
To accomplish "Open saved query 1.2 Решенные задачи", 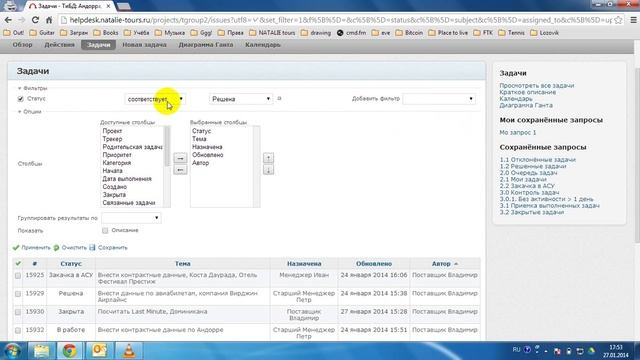I will point(533,166).
